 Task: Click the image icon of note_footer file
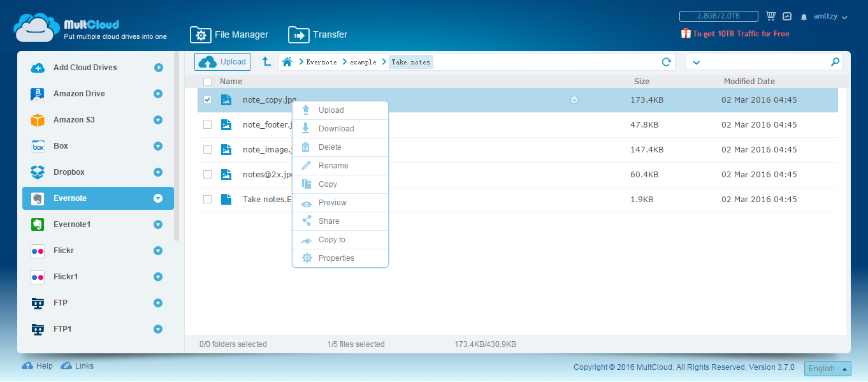tap(226, 125)
